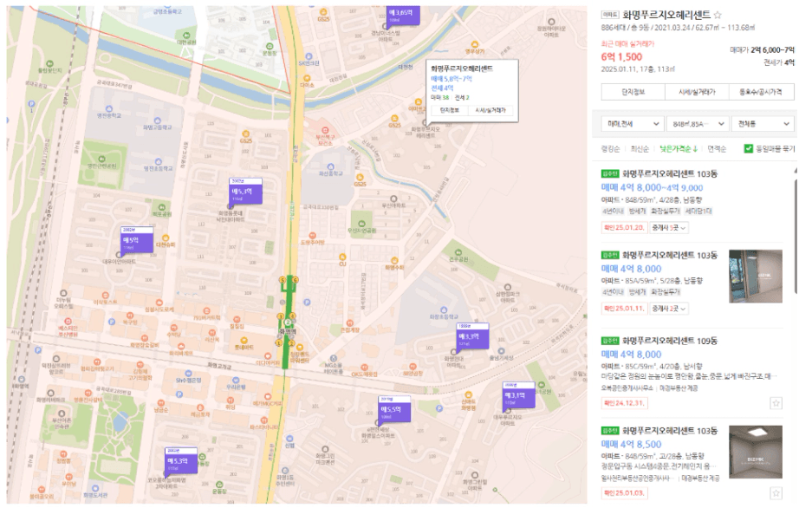Click 단지정보 button in map popup
The width and height of the screenshot is (812, 508).
(x=449, y=110)
